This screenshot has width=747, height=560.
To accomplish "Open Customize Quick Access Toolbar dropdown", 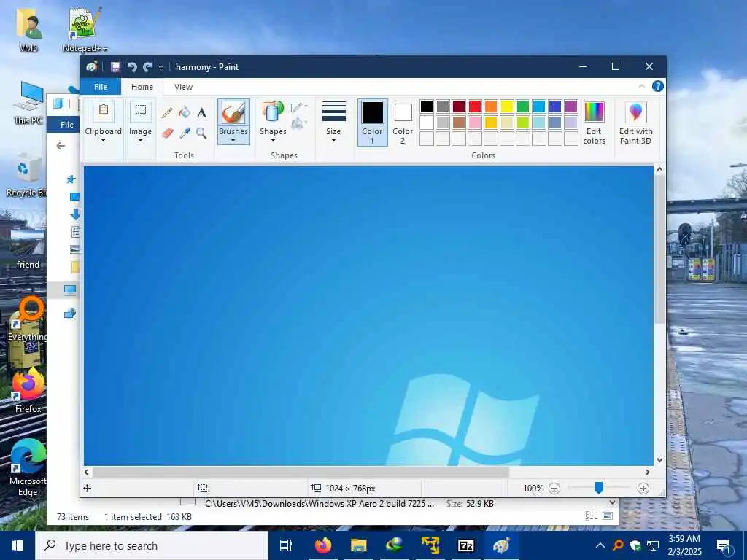I will pos(161,68).
